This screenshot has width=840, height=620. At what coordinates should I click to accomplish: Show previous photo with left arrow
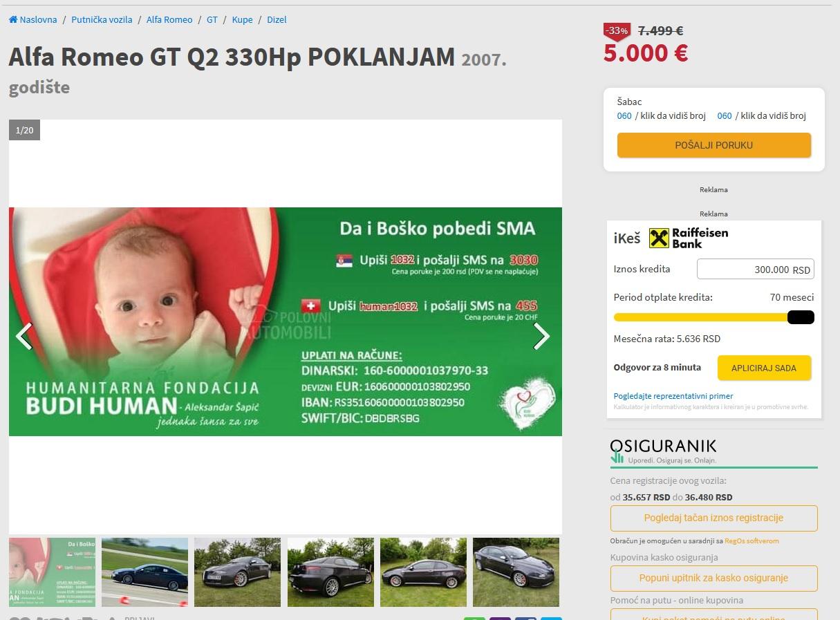tap(24, 337)
